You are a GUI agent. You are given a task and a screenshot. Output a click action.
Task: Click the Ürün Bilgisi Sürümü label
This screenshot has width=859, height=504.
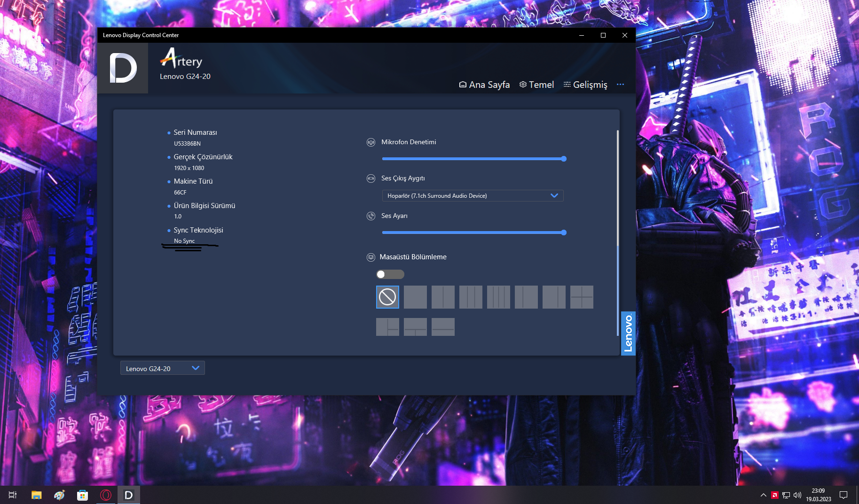(205, 206)
